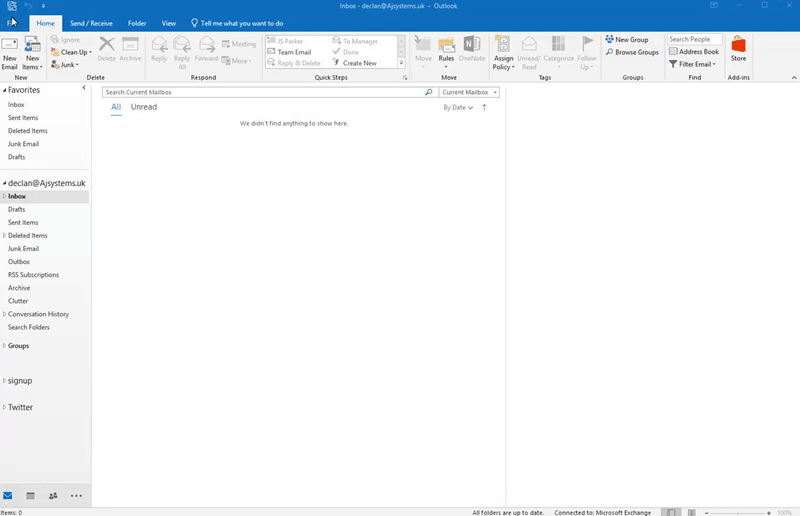Toggle reverse sort order arrow
The height and width of the screenshot is (516, 800).
[485, 107]
